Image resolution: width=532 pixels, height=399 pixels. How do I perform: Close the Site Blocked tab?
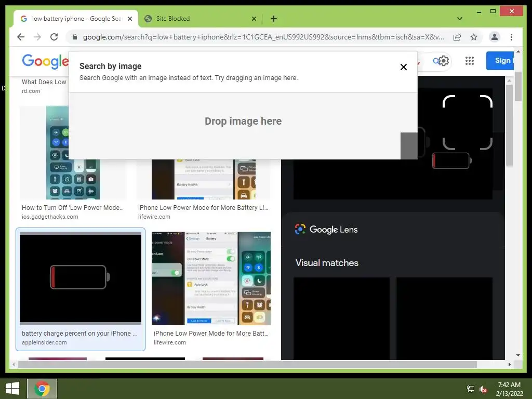coord(254,19)
